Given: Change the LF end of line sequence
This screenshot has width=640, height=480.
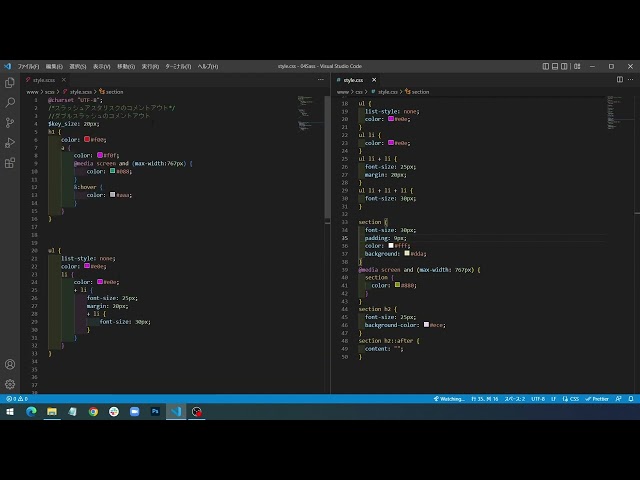Looking at the screenshot, I should [x=553, y=399].
